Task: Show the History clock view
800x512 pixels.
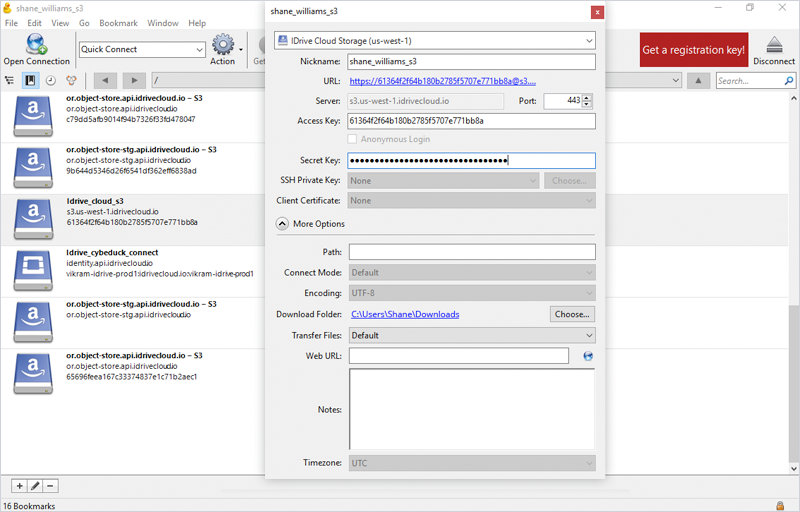Action: coord(51,81)
